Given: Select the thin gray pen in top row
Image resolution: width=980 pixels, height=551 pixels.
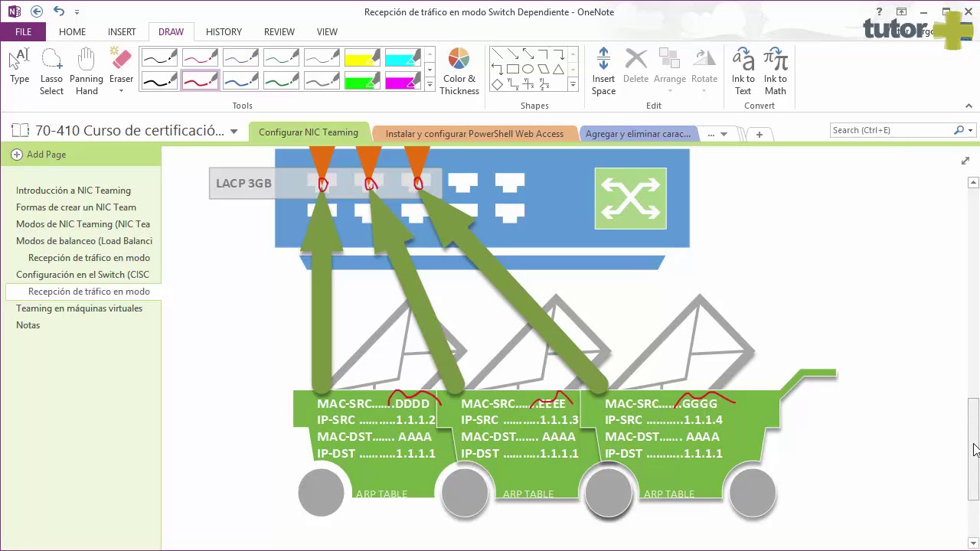Looking at the screenshot, I should 322,57.
